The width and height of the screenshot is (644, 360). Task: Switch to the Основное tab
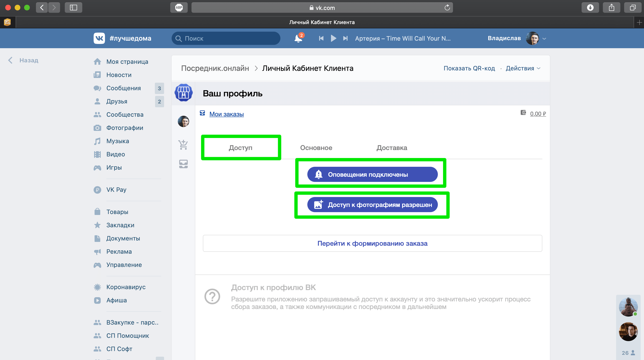pyautogui.click(x=316, y=148)
